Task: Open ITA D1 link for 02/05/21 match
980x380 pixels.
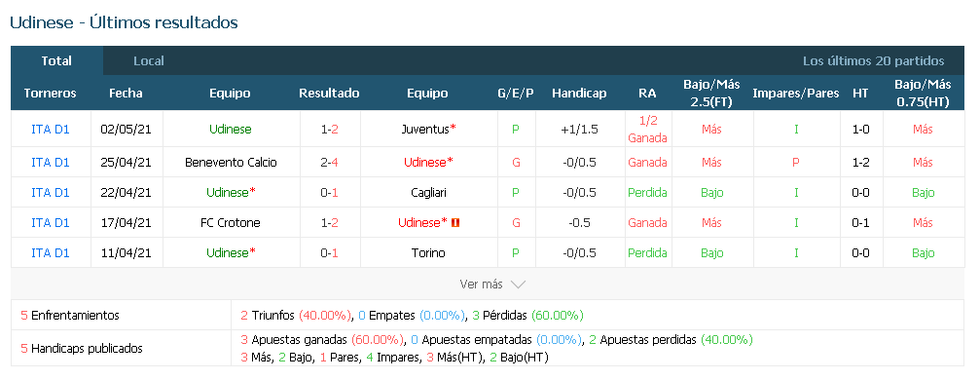Action: [x=51, y=130]
